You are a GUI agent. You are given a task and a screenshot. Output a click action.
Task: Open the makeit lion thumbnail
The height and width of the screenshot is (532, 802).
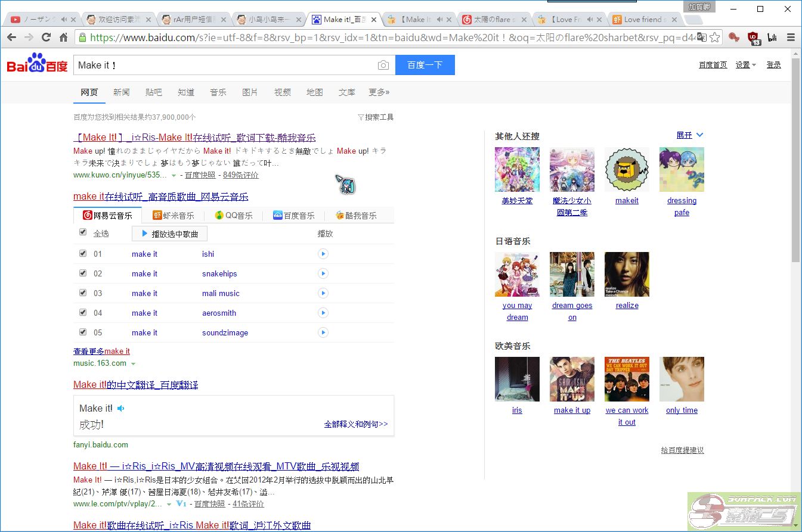pyautogui.click(x=627, y=169)
